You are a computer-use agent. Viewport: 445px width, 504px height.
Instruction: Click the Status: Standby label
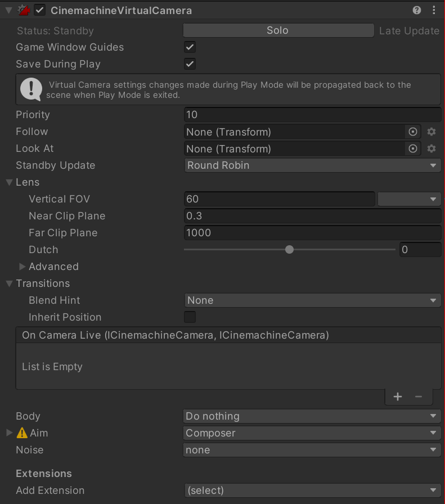pos(55,31)
